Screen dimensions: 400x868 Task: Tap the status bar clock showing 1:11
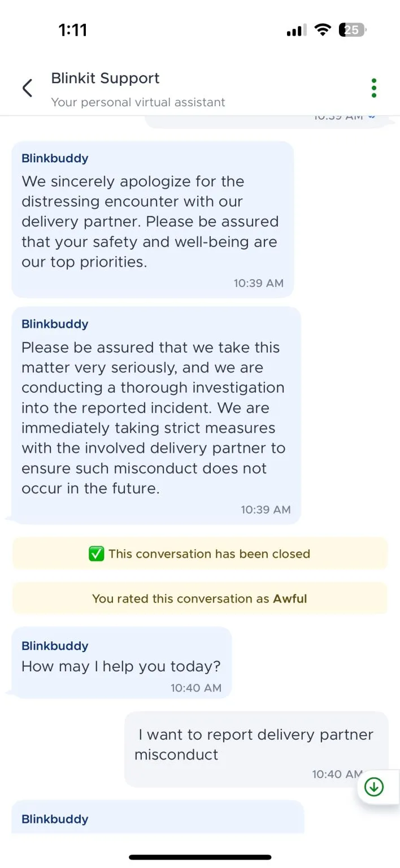pyautogui.click(x=73, y=30)
